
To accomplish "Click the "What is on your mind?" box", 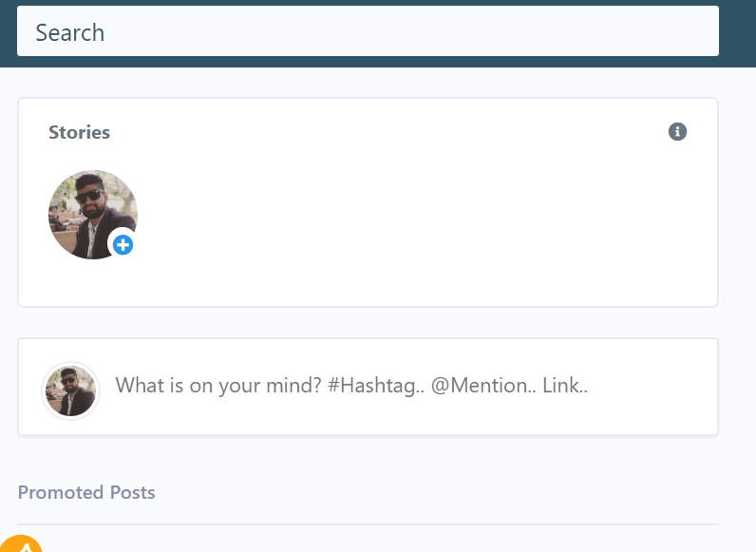I will pyautogui.click(x=351, y=386).
